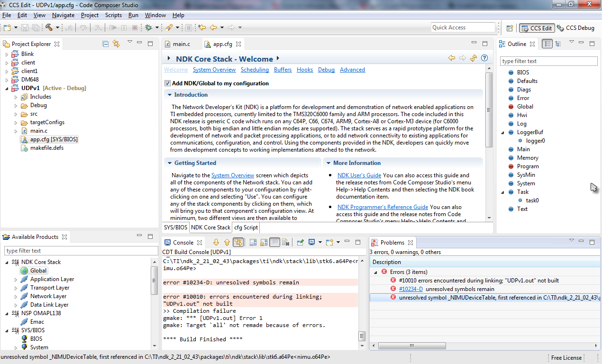Click the Display Selected Console monitor icon

[x=311, y=242]
